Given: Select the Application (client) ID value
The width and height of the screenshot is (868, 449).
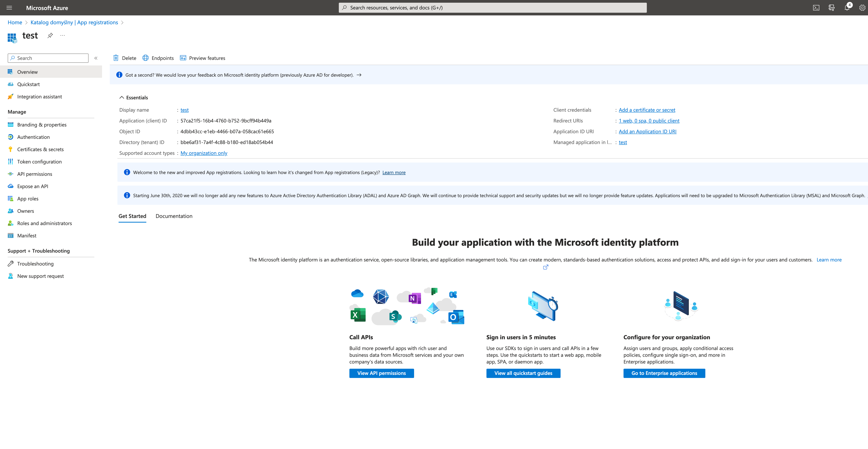Looking at the screenshot, I should pyautogui.click(x=226, y=121).
